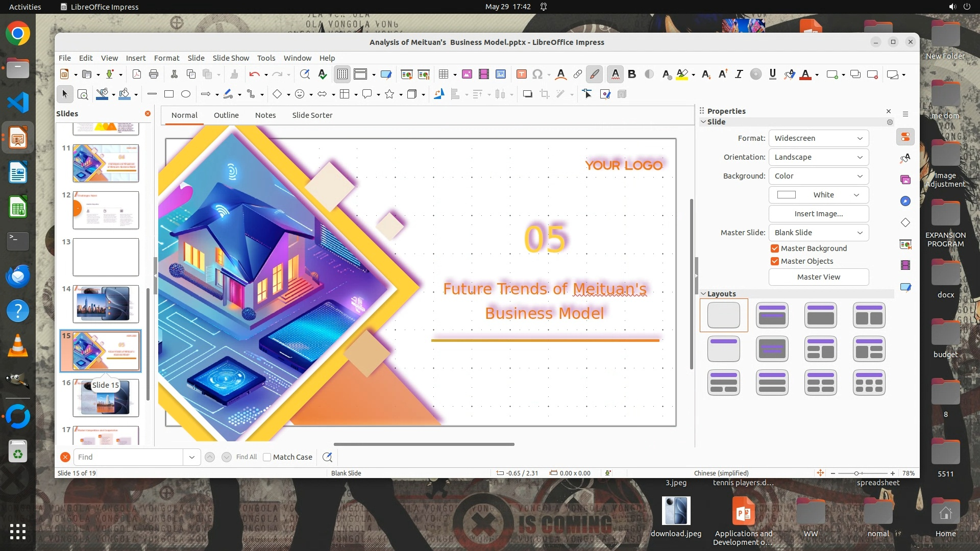Click the Print icon in toolbar

[x=154, y=74]
